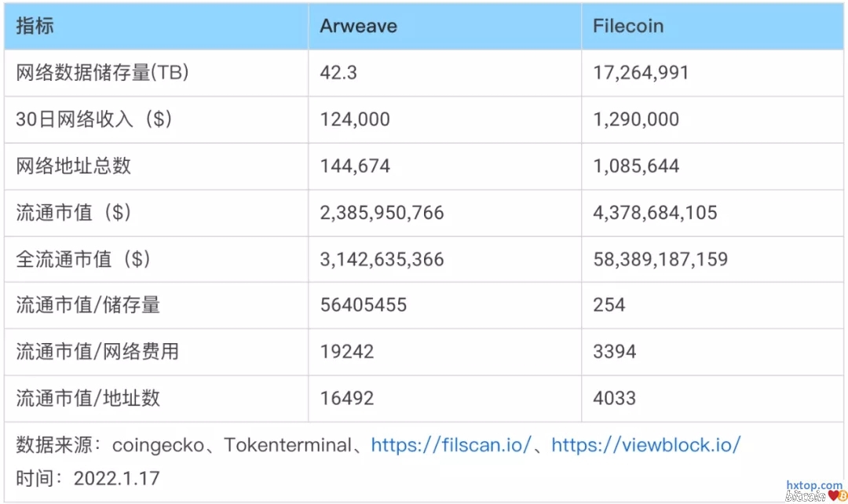Click the Filecoin column header
This screenshot has width=848, height=504.
click(x=628, y=26)
